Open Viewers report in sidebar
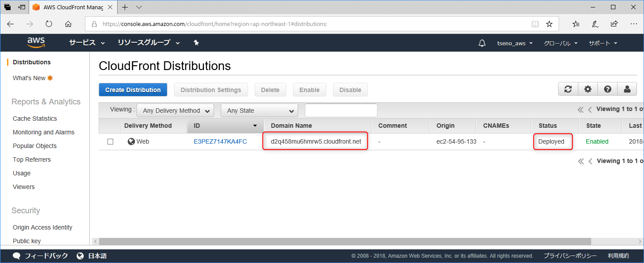 [x=24, y=187]
